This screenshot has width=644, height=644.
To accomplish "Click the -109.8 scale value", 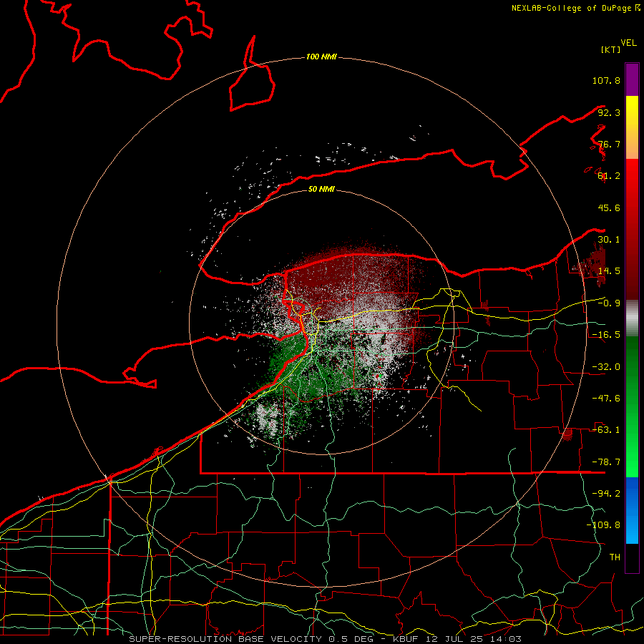I will coord(603,525).
